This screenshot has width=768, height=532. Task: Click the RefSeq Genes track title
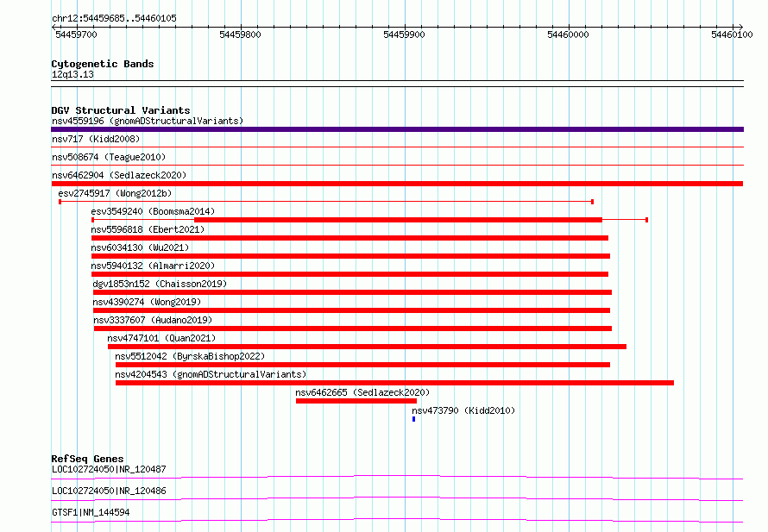point(87,459)
